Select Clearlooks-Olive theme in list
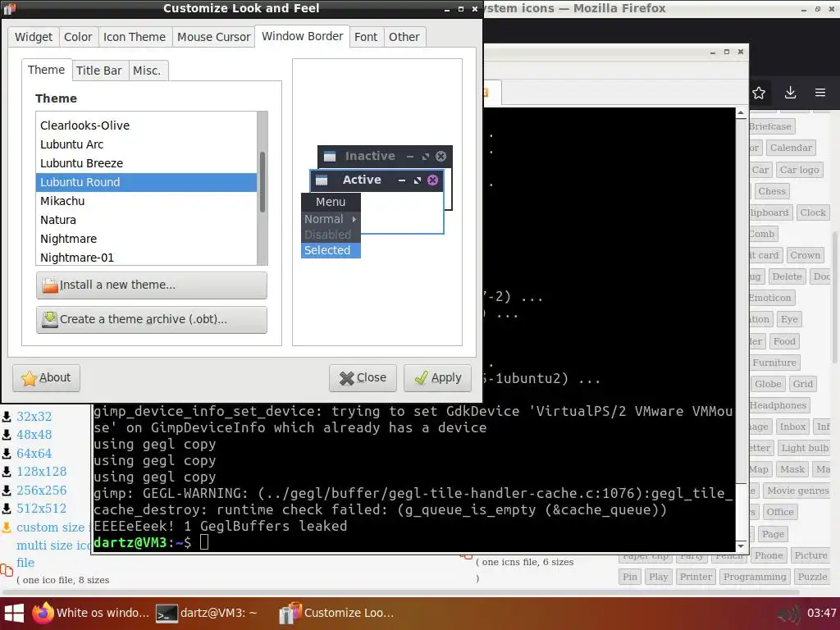Screen dimensions: 840x630 pyautogui.click(x=146, y=126)
